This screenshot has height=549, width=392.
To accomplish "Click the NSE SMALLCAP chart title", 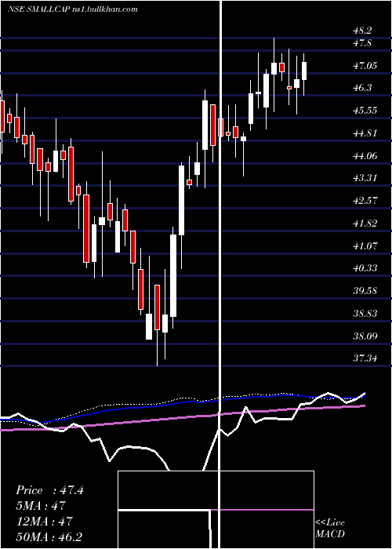I will click(73, 9).
